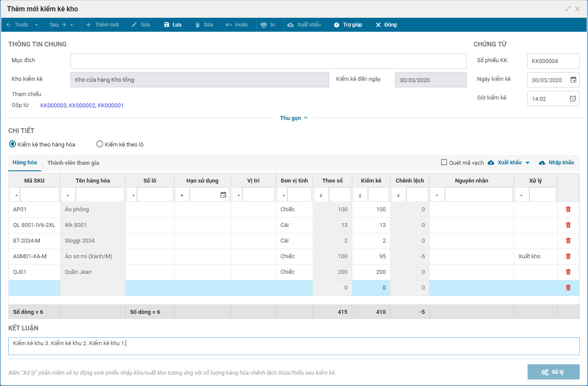Delete the AP01 row with trash icon
Screen dimensions: 588x386
click(568, 210)
